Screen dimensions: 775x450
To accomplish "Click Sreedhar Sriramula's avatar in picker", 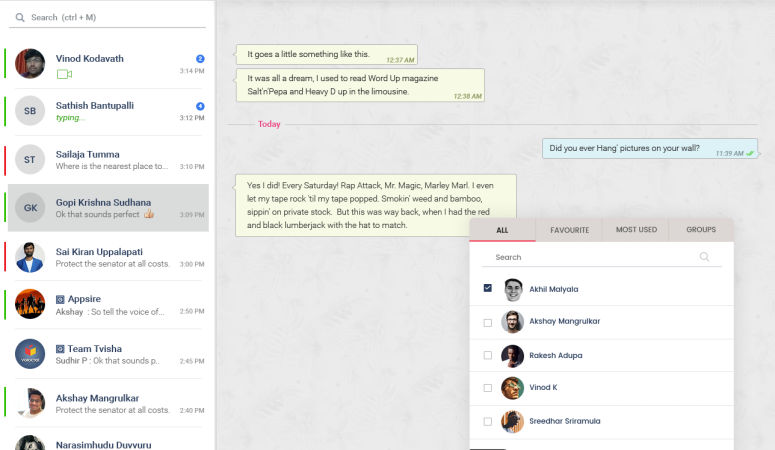I will click(513, 422).
